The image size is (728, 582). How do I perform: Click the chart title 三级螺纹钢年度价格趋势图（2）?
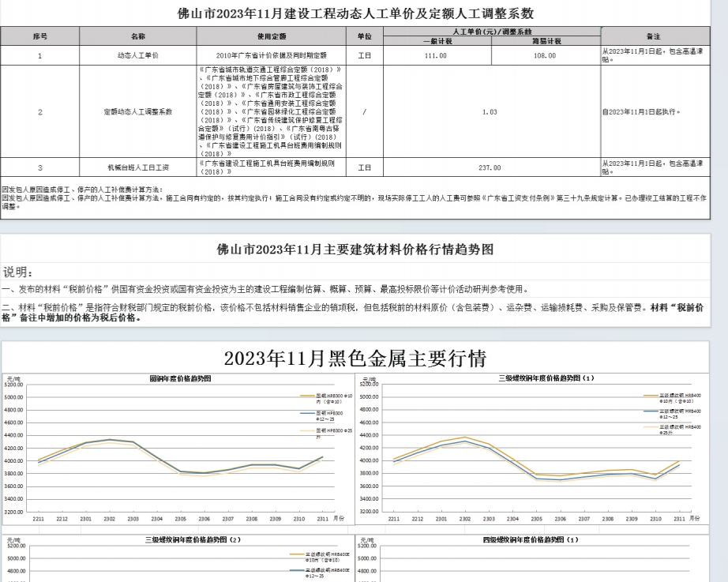pyautogui.click(x=193, y=539)
